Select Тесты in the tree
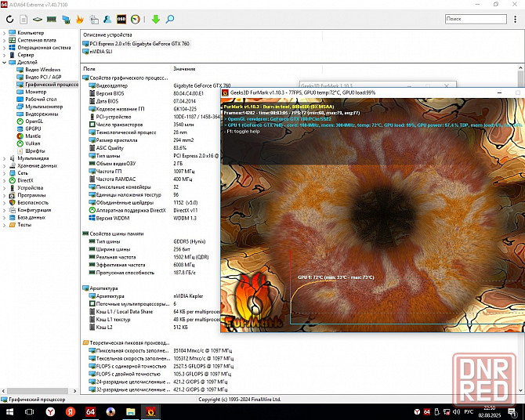The image size is (525, 420). pyautogui.click(x=24, y=225)
